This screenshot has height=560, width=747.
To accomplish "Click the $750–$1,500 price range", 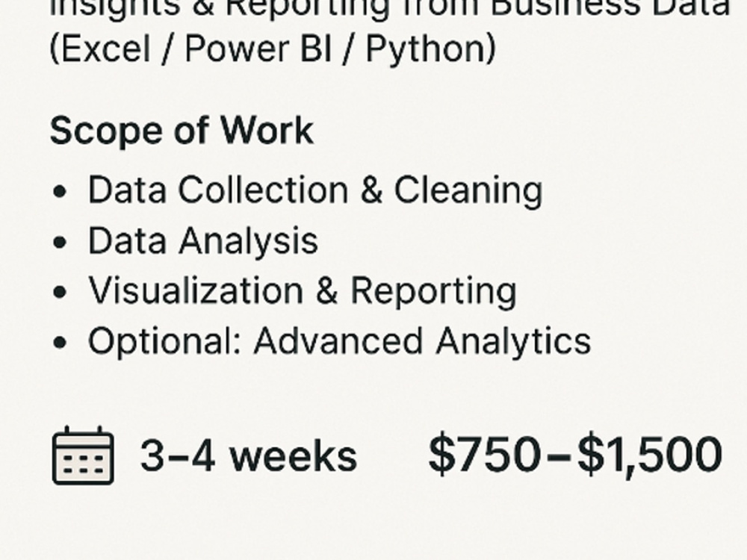I will point(575,454).
